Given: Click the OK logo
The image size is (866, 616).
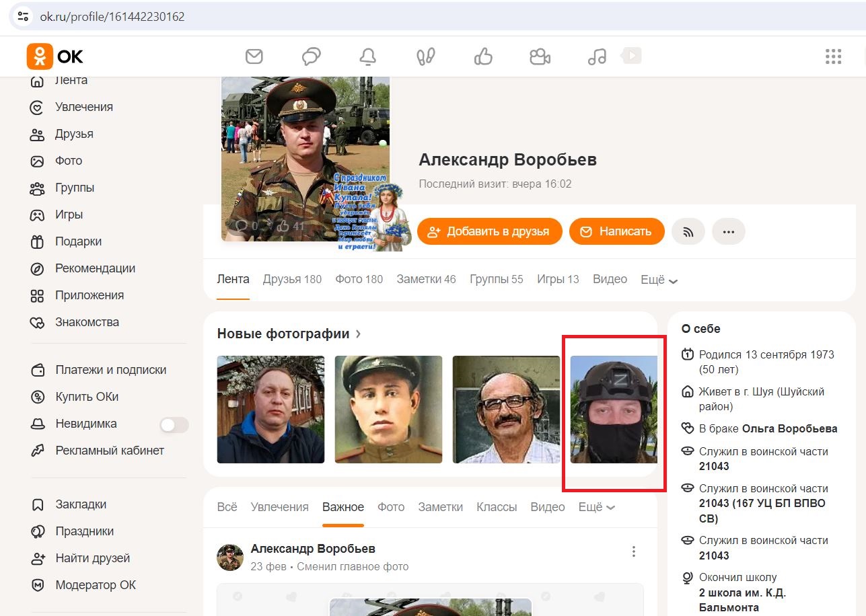Looking at the screenshot, I should (x=55, y=56).
